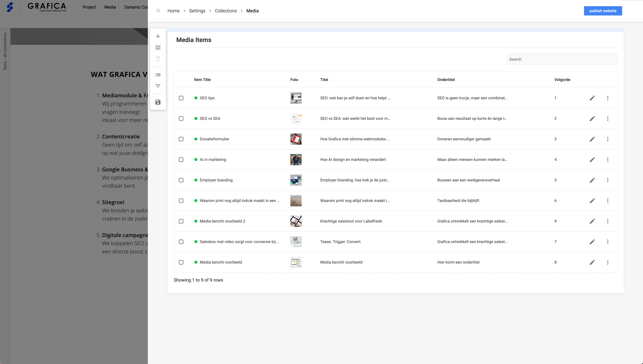643x364 pixels.
Task: Click the trash delete icon
Action: pos(158,59)
